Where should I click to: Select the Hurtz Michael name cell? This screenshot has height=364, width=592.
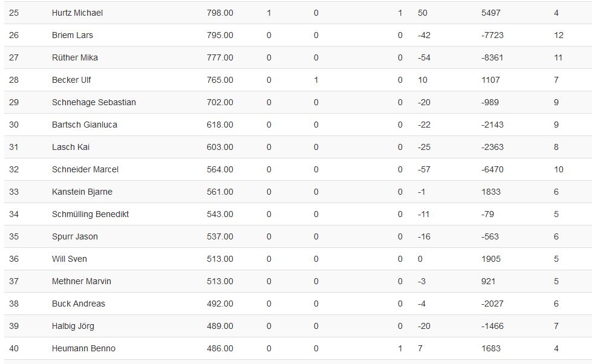pos(77,13)
